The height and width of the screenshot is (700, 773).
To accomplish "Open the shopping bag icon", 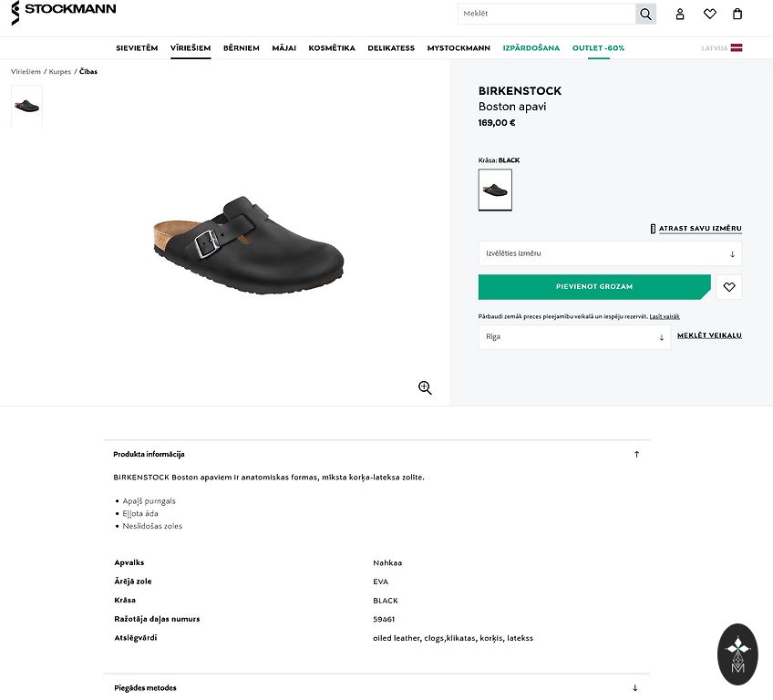I will (x=737, y=14).
